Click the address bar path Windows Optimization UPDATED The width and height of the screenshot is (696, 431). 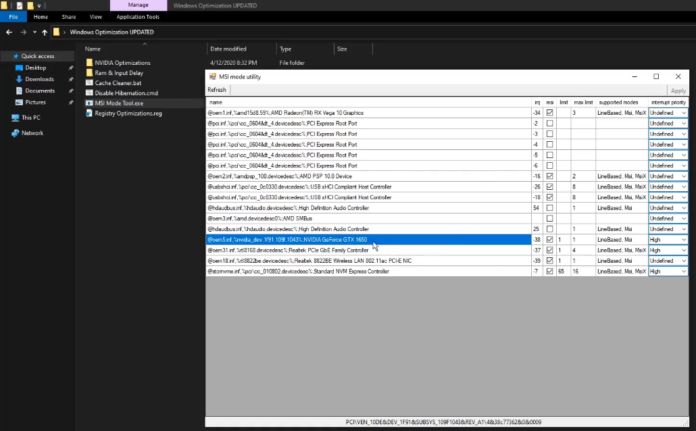pos(112,32)
